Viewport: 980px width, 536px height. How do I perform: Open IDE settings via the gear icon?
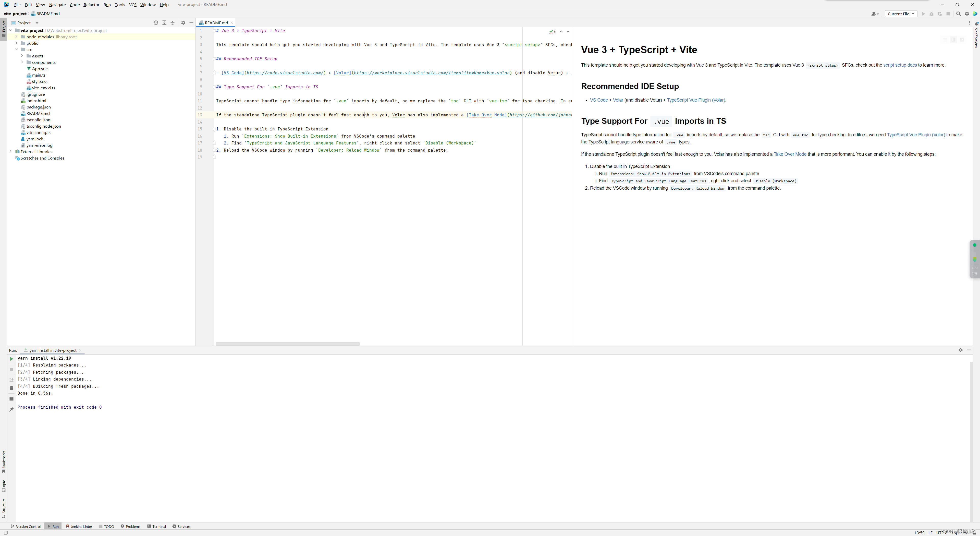[x=967, y=14]
